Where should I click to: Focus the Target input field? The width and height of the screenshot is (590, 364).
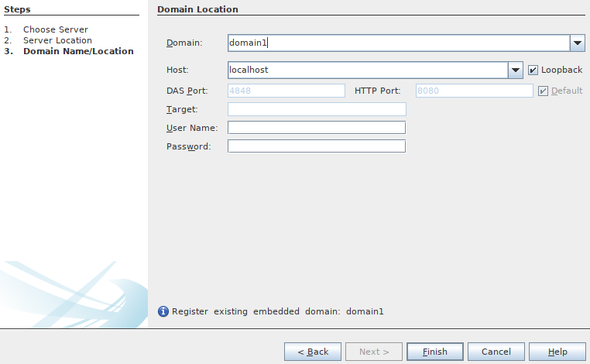[x=316, y=109]
